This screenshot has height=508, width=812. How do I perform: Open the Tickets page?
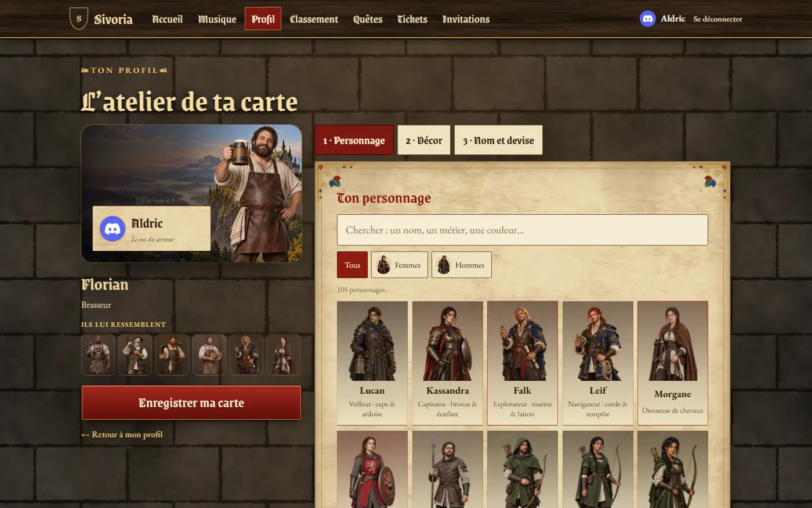[x=412, y=19]
